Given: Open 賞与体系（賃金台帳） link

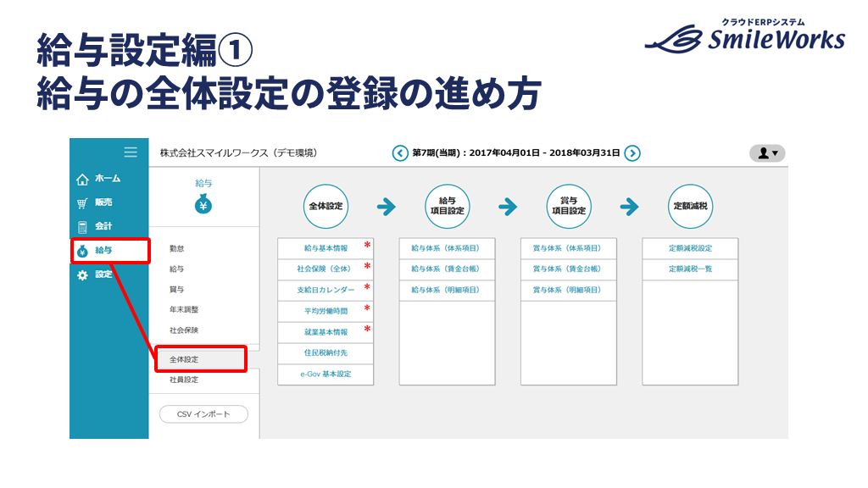Looking at the screenshot, I should [x=569, y=269].
